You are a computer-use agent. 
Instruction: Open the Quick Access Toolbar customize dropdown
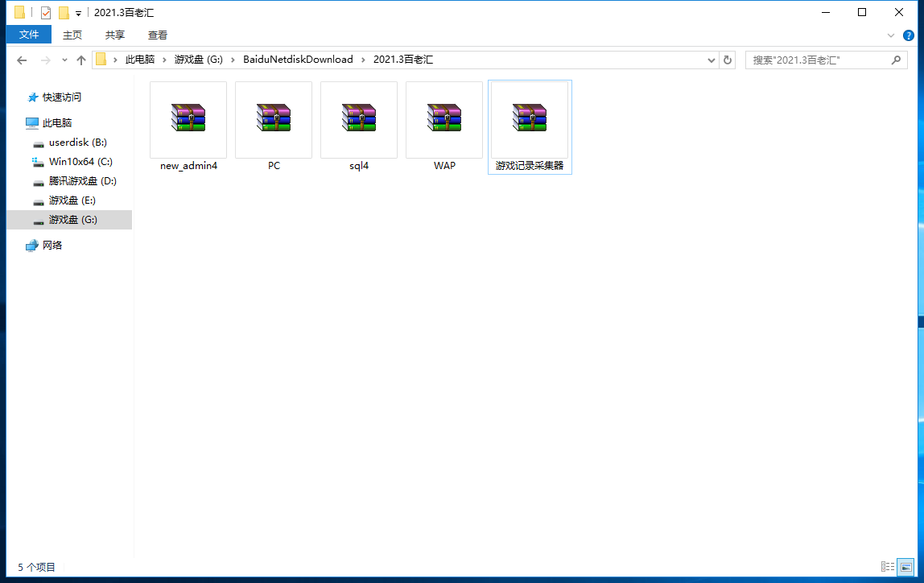(78, 13)
